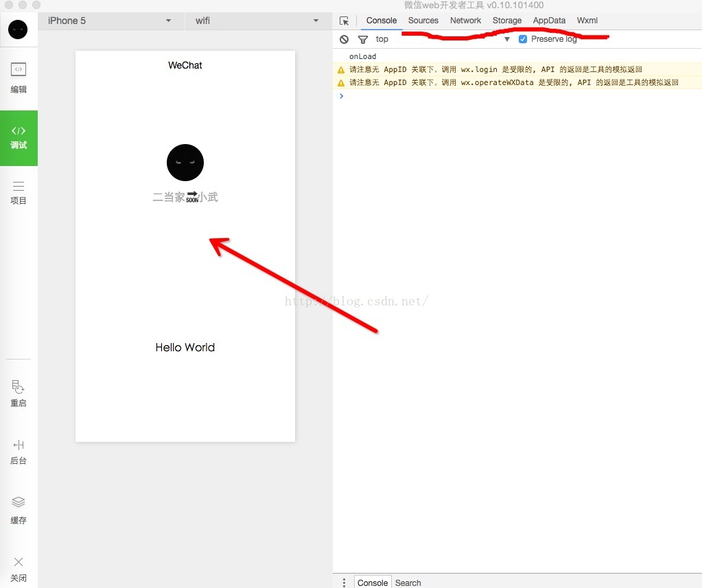The height and width of the screenshot is (588, 702).
Task: Open the 缓存 (Cache) icon
Action: pyautogui.click(x=19, y=509)
